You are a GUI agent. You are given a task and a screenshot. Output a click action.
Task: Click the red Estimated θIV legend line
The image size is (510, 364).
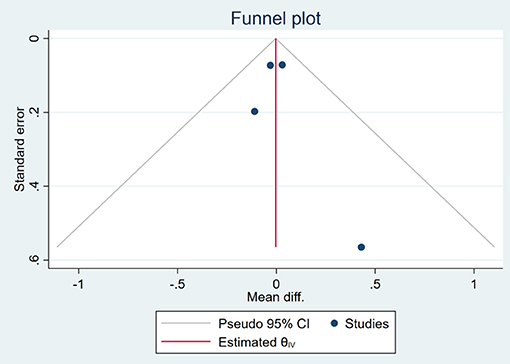pos(186,342)
